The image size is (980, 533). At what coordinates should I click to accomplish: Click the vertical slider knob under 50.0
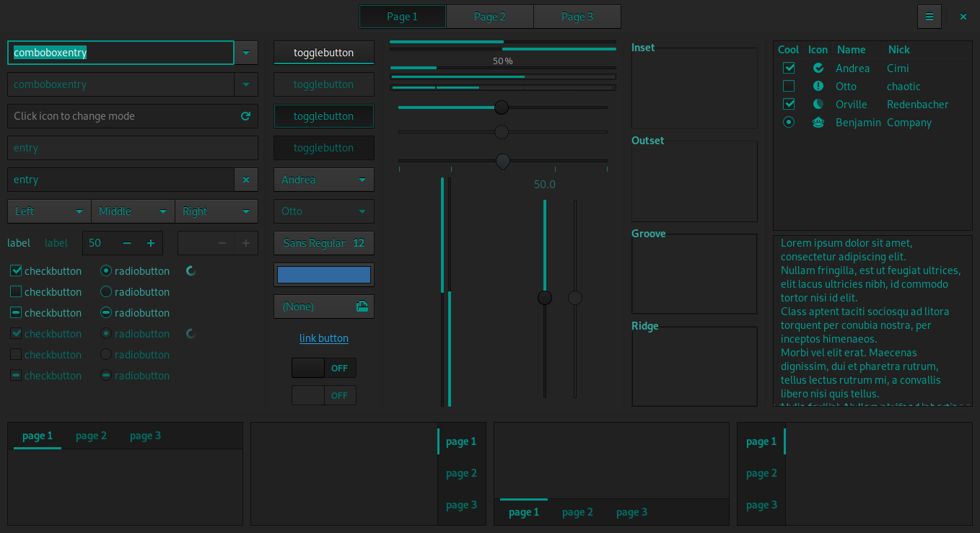tap(545, 297)
